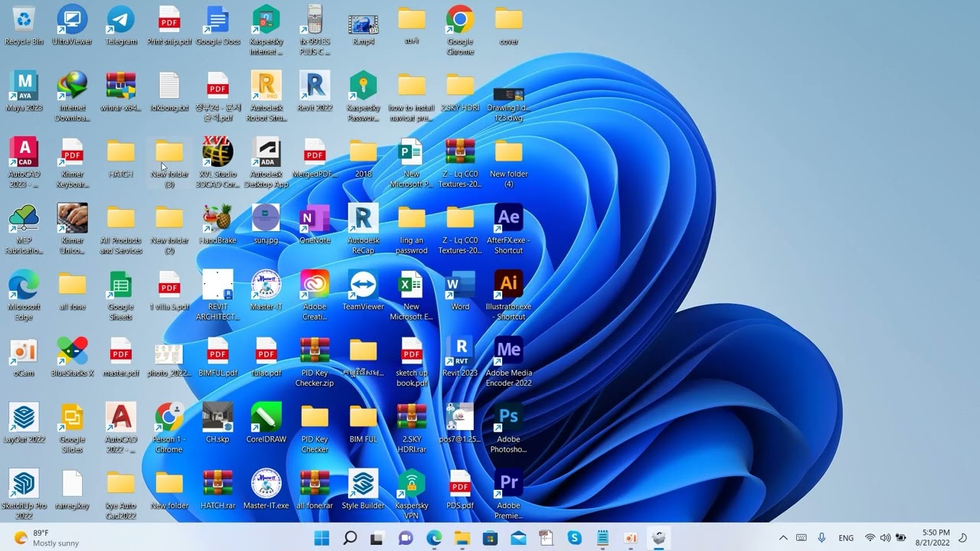This screenshot has width=980, height=551.
Task: Open Kaspersky Password Manager shortcut
Action: tap(363, 97)
